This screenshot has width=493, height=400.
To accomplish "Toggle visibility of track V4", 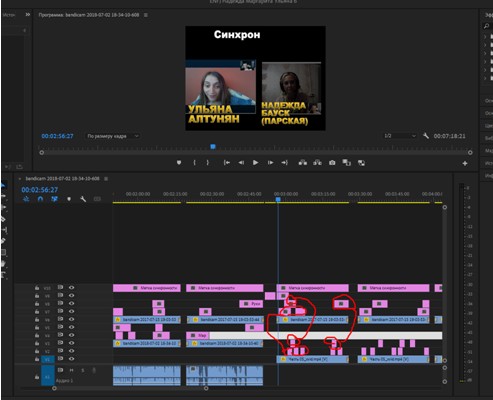I will tap(71, 335).
